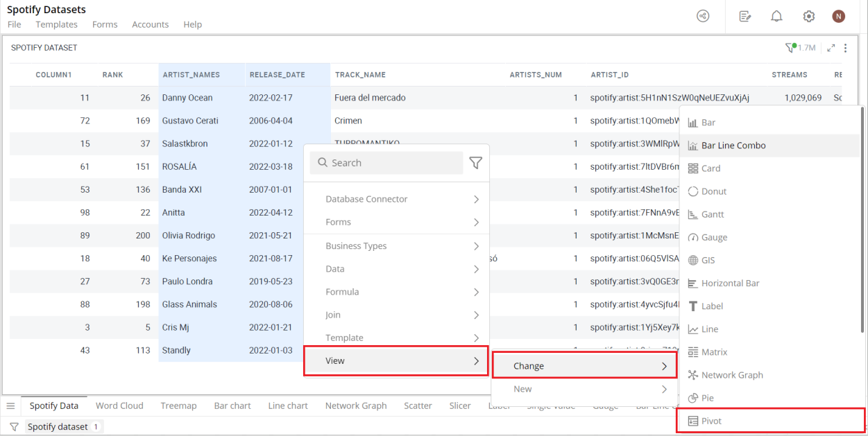Screen dimensions: 868x436
Task: Open the notes edit icon in header
Action: click(745, 16)
